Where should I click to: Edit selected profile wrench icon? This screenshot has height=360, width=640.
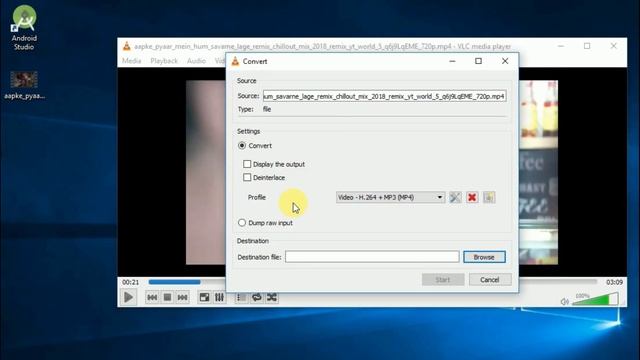455,198
